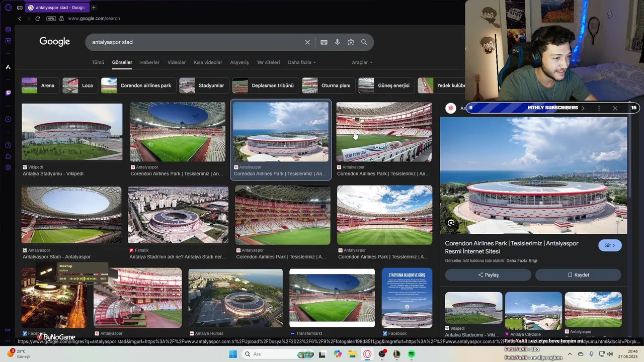The image size is (644, 362).
Task: Click the taskbar Ara search box
Action: coord(278,354)
